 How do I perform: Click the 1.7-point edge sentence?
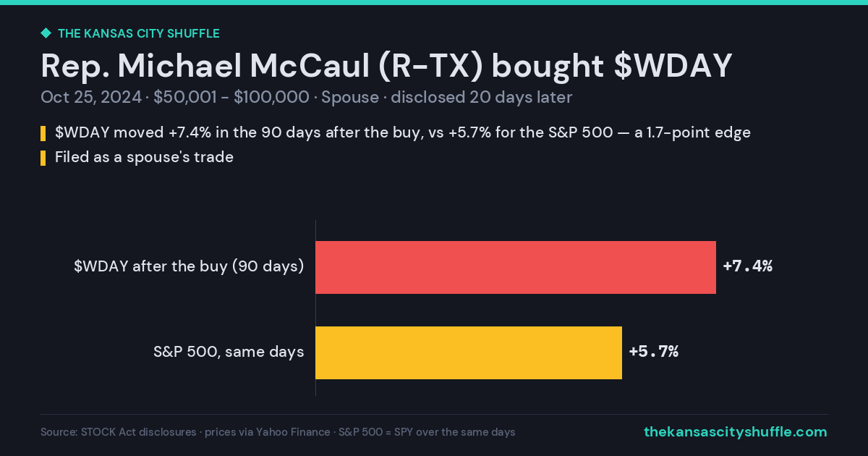403,133
